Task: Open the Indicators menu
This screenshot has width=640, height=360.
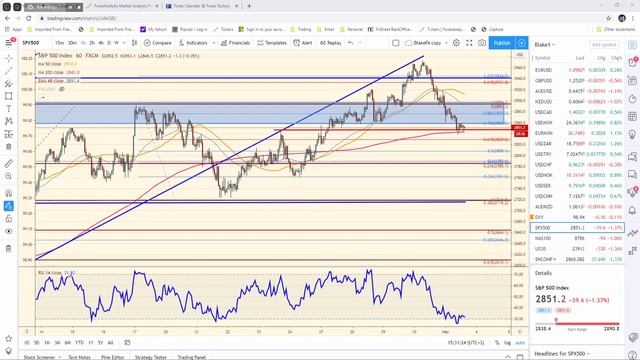Action: [x=193, y=43]
